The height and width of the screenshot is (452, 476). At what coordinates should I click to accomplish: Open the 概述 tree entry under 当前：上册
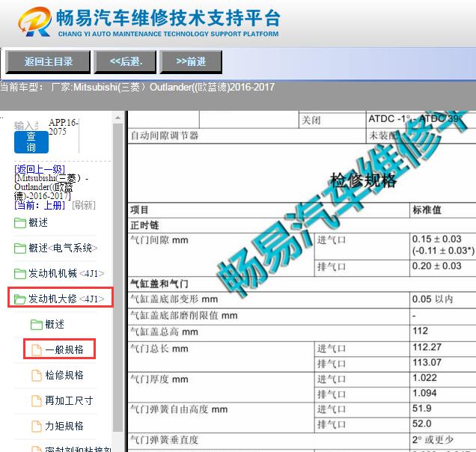pyautogui.click(x=38, y=223)
